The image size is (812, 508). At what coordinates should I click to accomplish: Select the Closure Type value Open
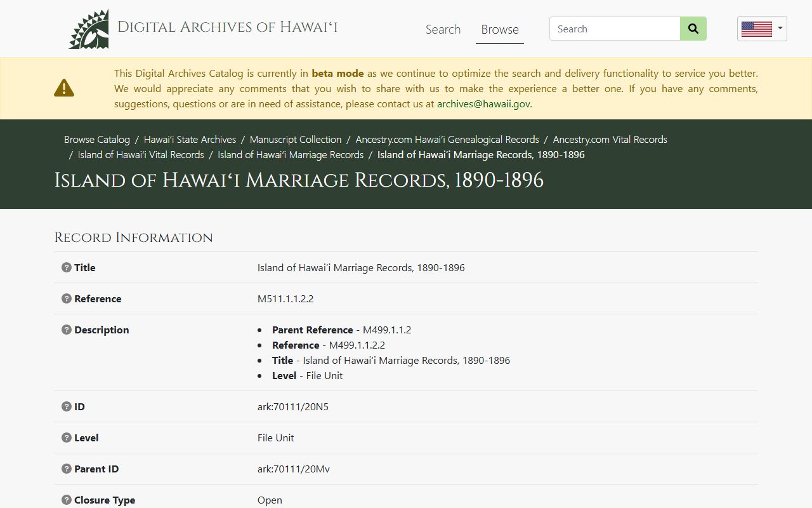(x=270, y=500)
